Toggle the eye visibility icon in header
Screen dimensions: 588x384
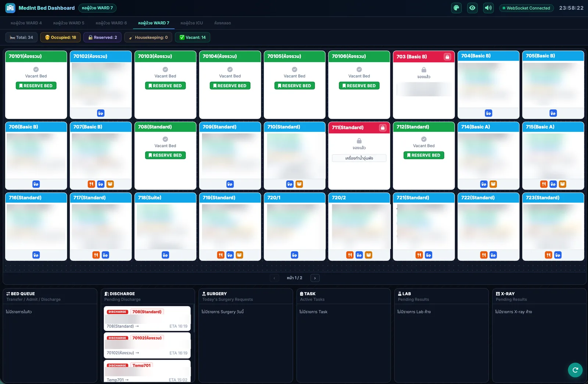[x=472, y=8]
